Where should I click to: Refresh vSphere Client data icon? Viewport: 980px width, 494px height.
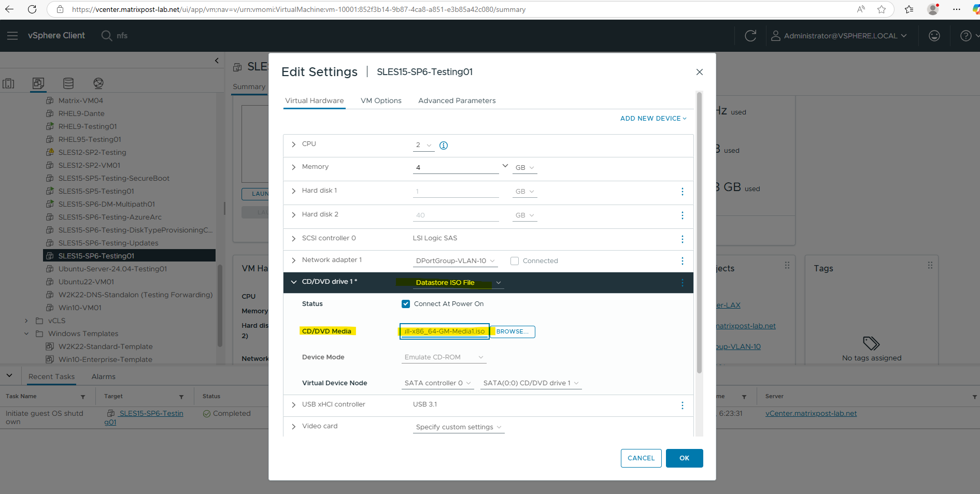750,36
